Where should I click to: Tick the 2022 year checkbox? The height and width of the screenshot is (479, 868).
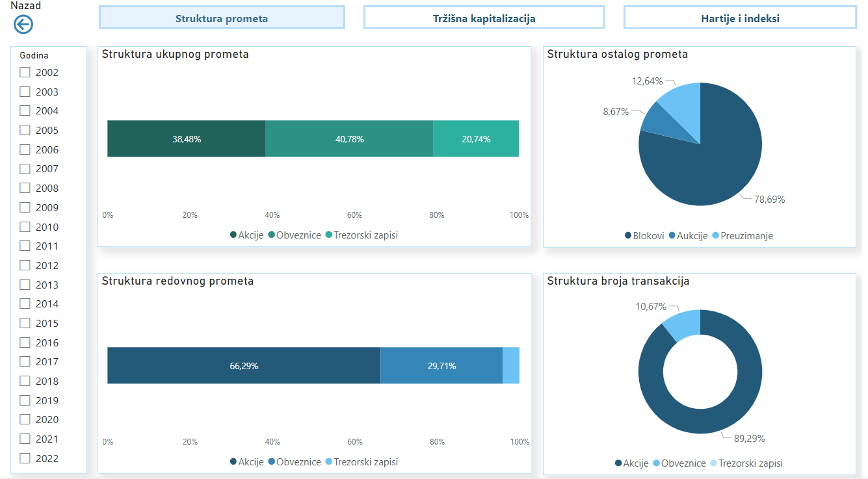point(25,458)
